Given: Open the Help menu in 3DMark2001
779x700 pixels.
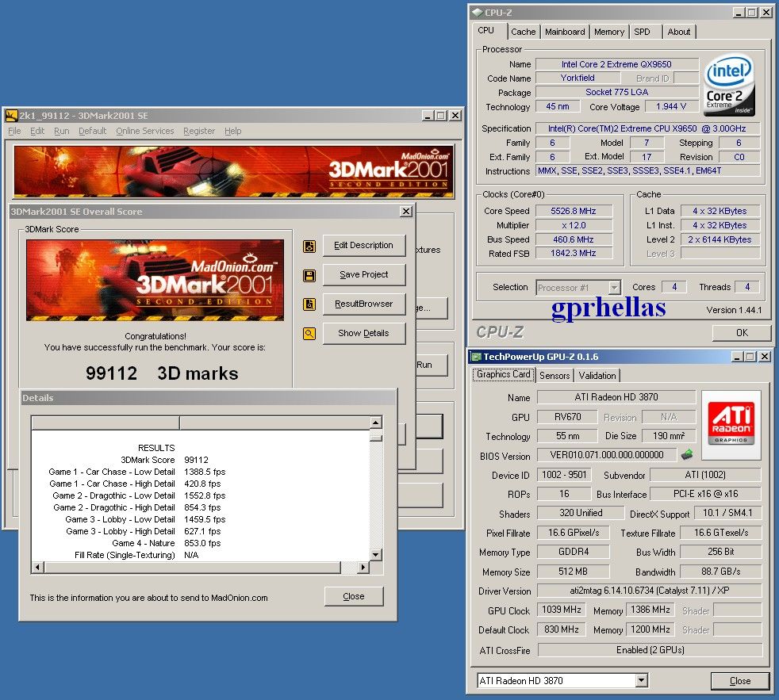Looking at the screenshot, I should click(x=233, y=131).
